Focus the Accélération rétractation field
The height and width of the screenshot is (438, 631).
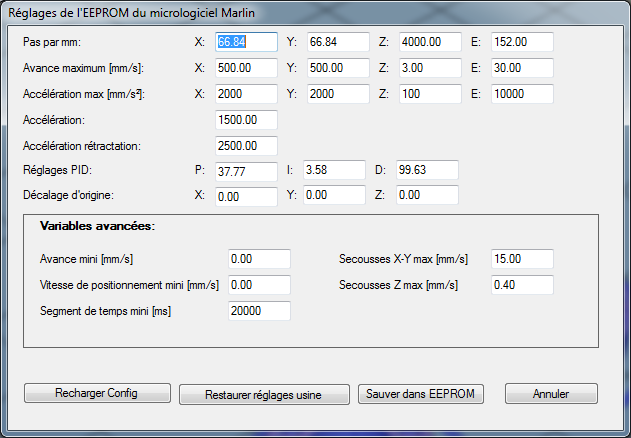click(246, 146)
